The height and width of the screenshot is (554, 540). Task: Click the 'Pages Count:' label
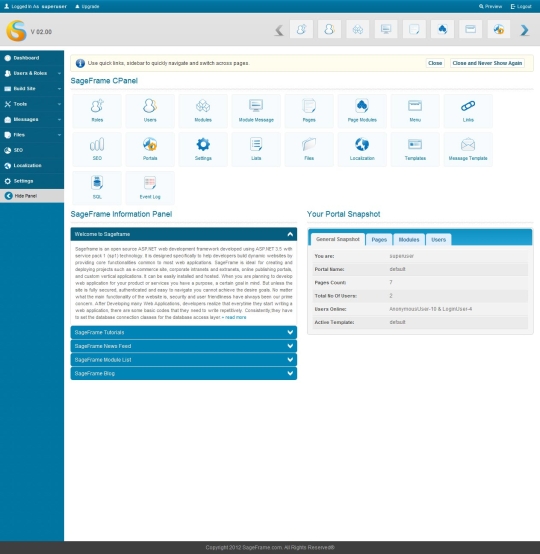click(330, 283)
